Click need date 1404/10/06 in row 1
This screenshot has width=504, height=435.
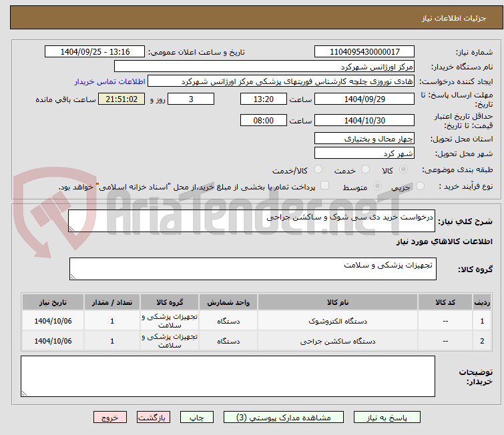pos(53,321)
